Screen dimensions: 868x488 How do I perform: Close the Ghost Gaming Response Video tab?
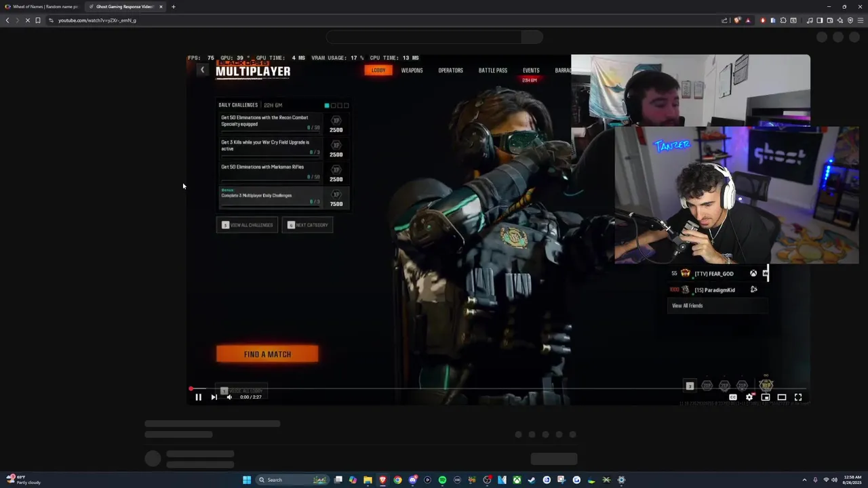161,7
